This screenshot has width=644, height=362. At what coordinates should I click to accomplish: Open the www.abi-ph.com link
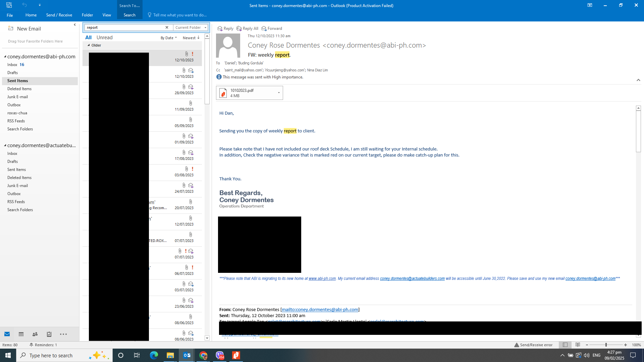pos(322,279)
